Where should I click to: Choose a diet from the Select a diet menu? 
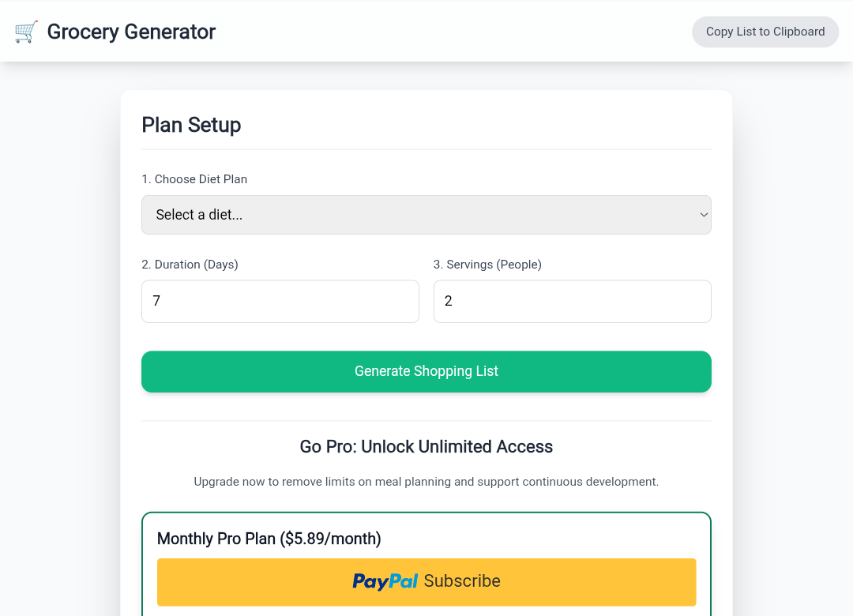pyautogui.click(x=426, y=214)
